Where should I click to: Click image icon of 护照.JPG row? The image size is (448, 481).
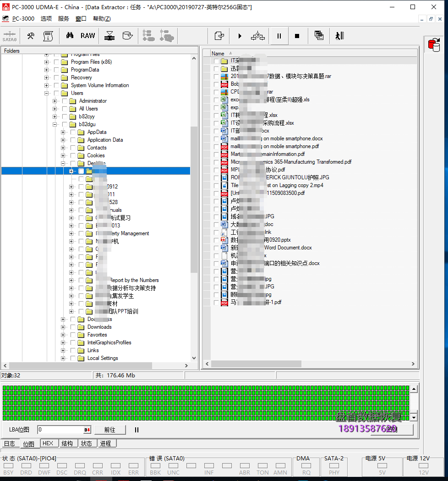coord(224,177)
